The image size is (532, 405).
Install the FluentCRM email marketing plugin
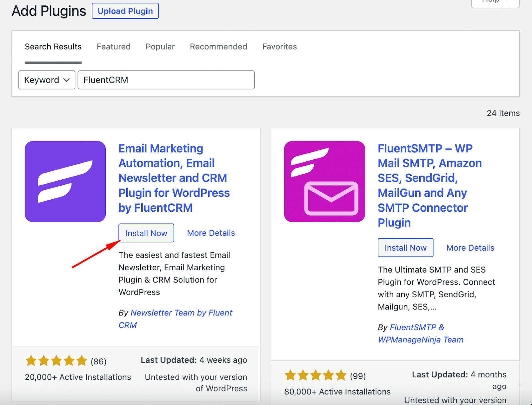146,233
